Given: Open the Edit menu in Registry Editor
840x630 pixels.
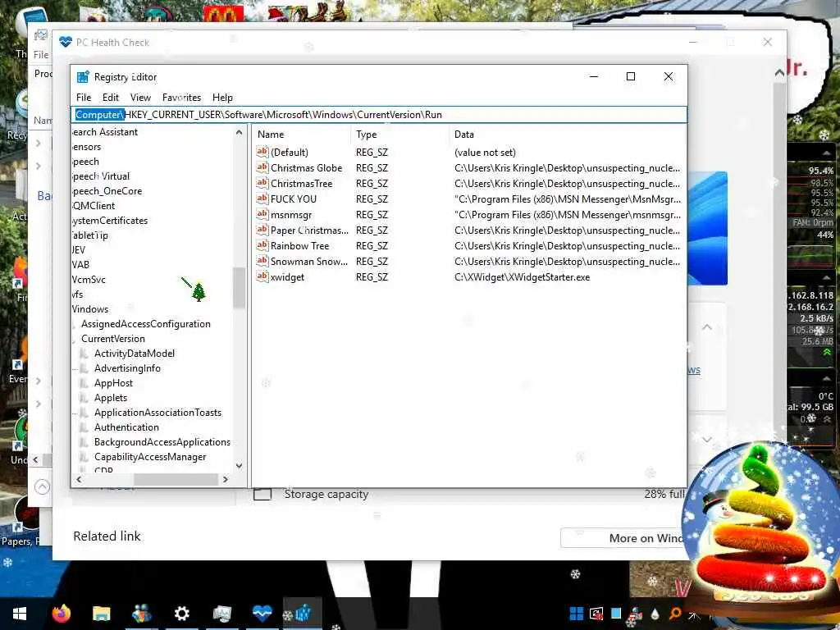Looking at the screenshot, I should (111, 98).
